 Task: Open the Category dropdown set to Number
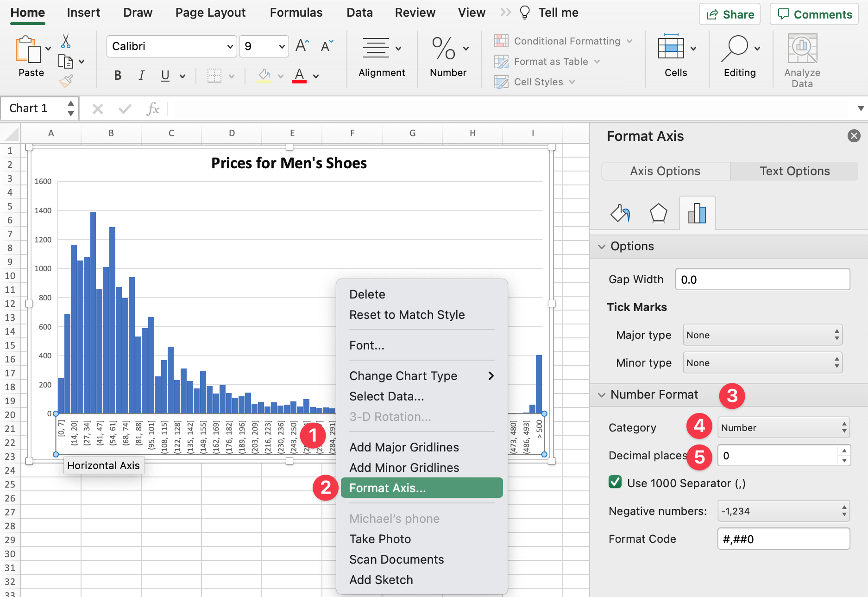point(783,428)
